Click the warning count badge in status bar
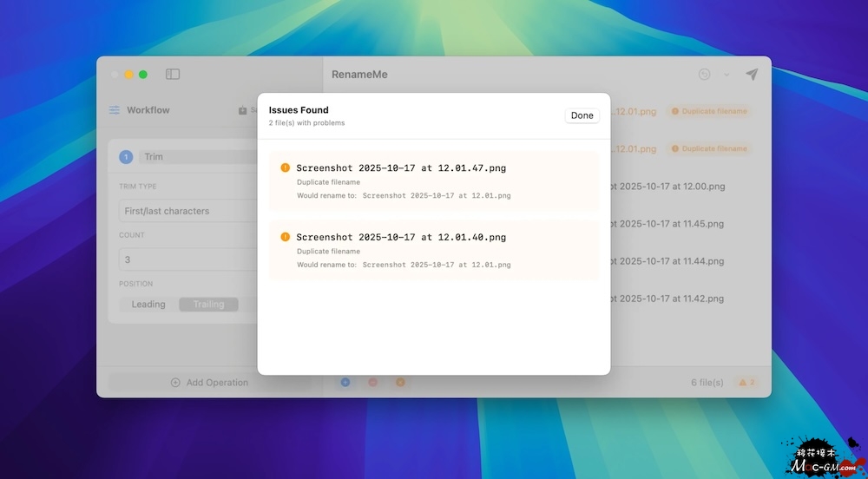 tap(746, 383)
